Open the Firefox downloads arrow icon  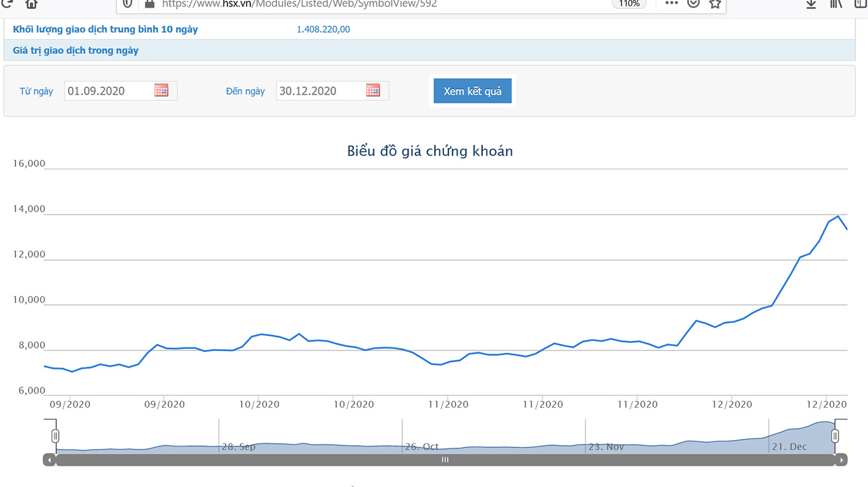click(x=811, y=4)
